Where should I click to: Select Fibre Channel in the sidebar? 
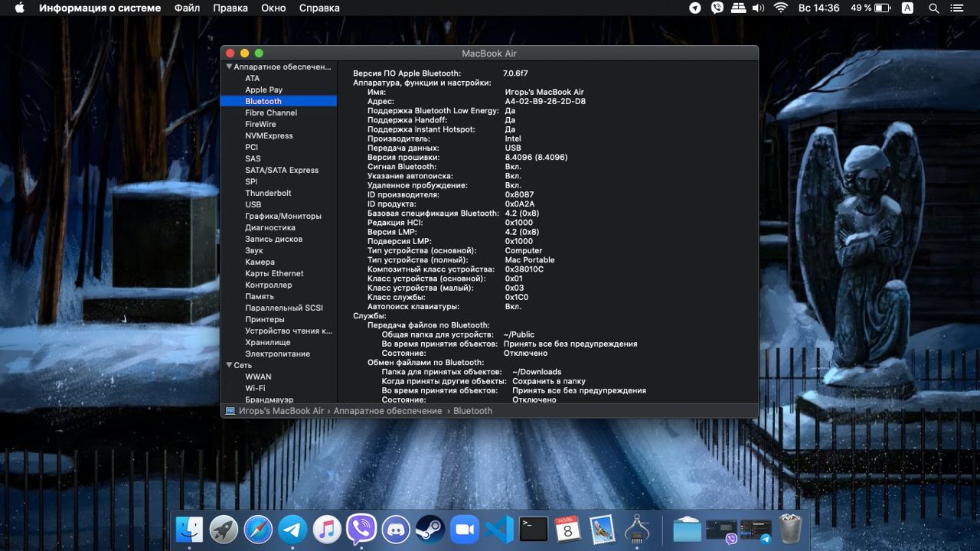click(271, 112)
